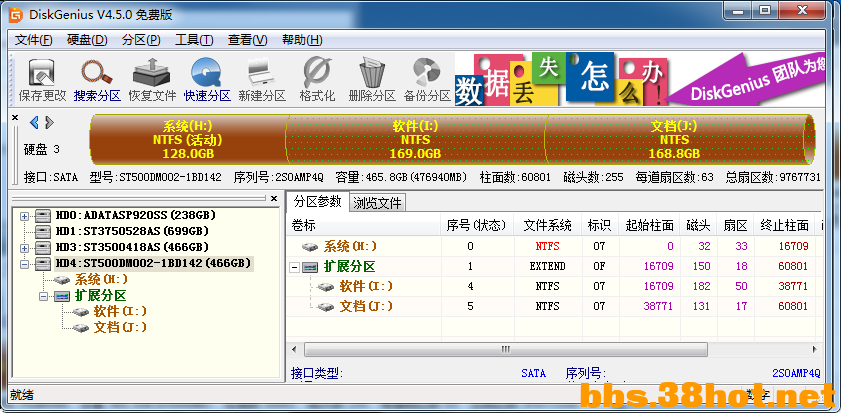Select 系统(H:) 128.0GB partition in disk map
Image resolution: width=841 pixels, height=413 pixels.
pyautogui.click(x=188, y=139)
